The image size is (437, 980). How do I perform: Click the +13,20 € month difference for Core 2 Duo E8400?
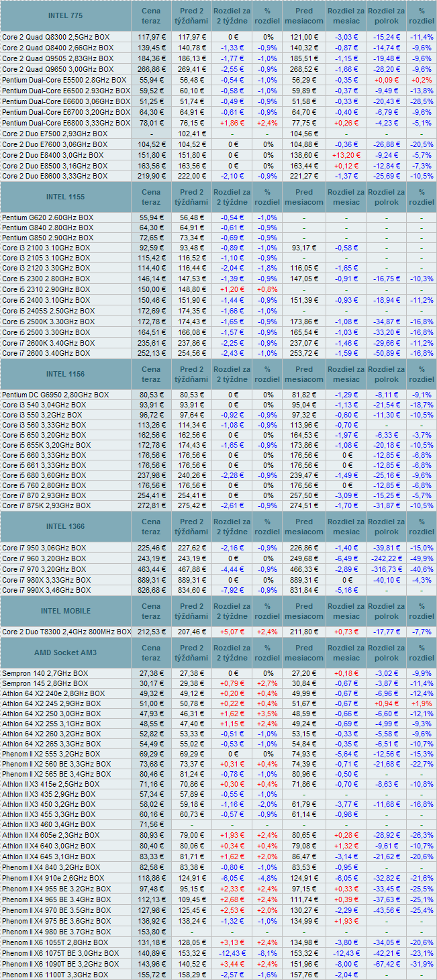click(346, 155)
